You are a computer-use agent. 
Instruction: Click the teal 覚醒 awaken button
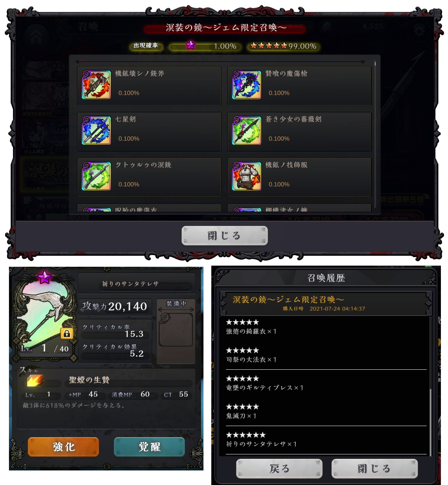coord(149,447)
